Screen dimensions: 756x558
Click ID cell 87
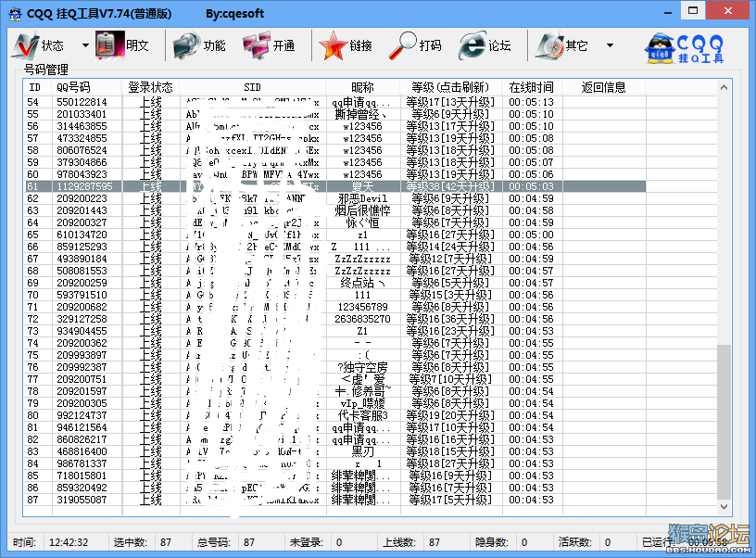pos(32,501)
